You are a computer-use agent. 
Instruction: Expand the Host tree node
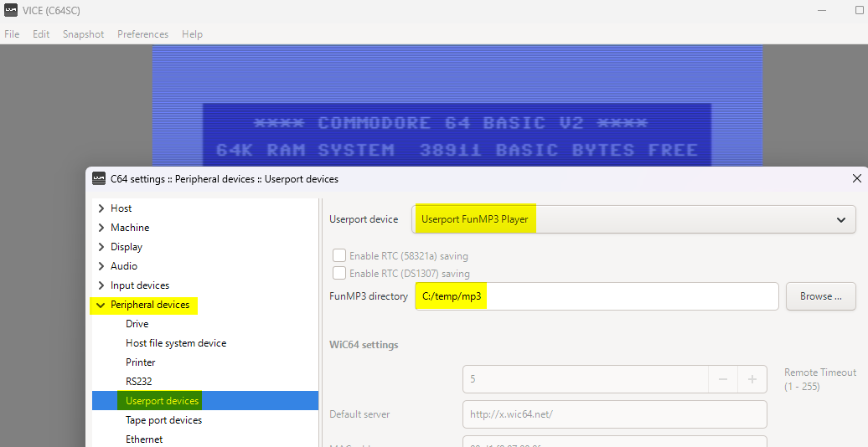(101, 208)
